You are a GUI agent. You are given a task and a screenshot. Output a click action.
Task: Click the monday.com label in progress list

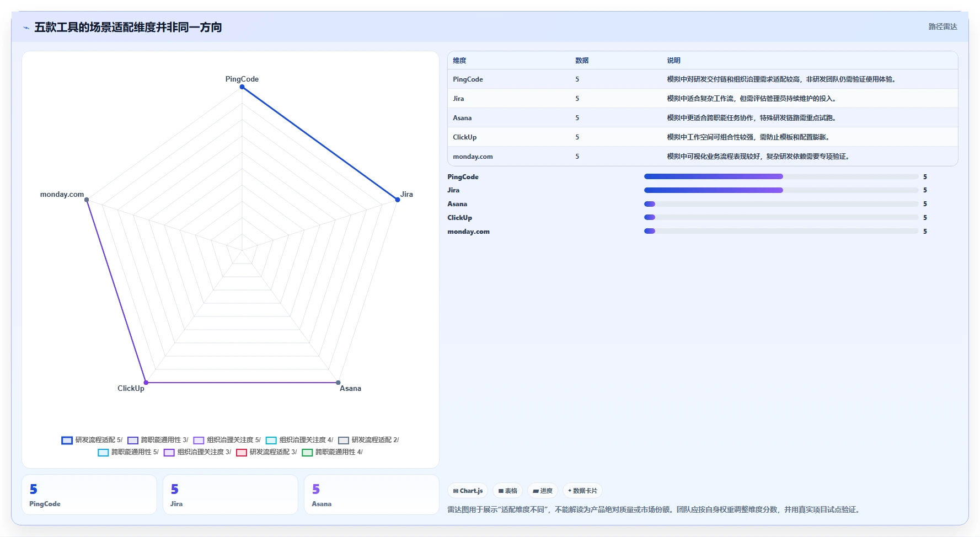point(468,232)
